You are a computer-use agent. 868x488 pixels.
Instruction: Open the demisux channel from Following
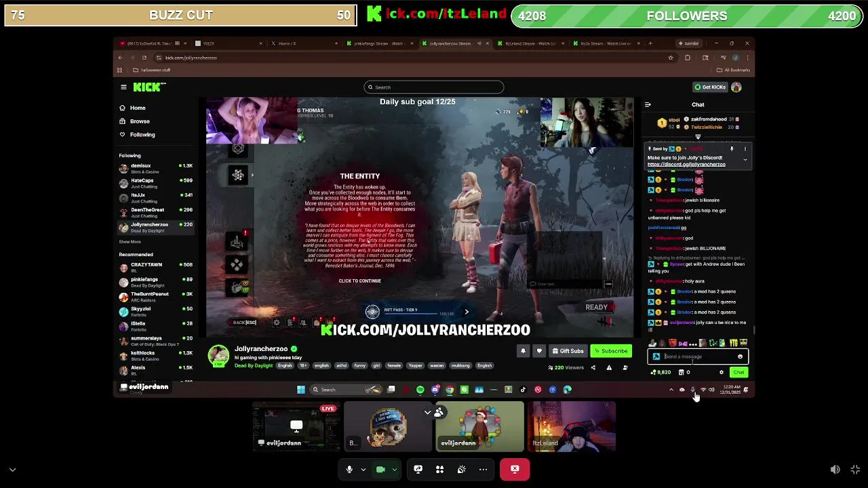click(155, 168)
